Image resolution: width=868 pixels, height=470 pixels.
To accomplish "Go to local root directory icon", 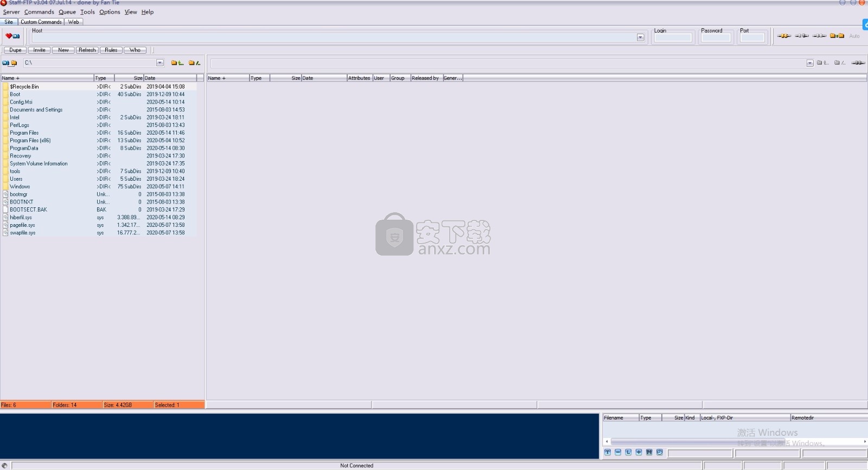I will pyautogui.click(x=194, y=63).
